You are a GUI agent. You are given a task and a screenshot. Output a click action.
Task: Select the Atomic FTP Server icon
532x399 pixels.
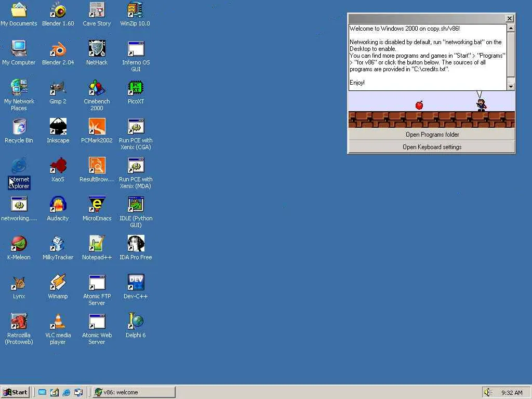coord(97,283)
